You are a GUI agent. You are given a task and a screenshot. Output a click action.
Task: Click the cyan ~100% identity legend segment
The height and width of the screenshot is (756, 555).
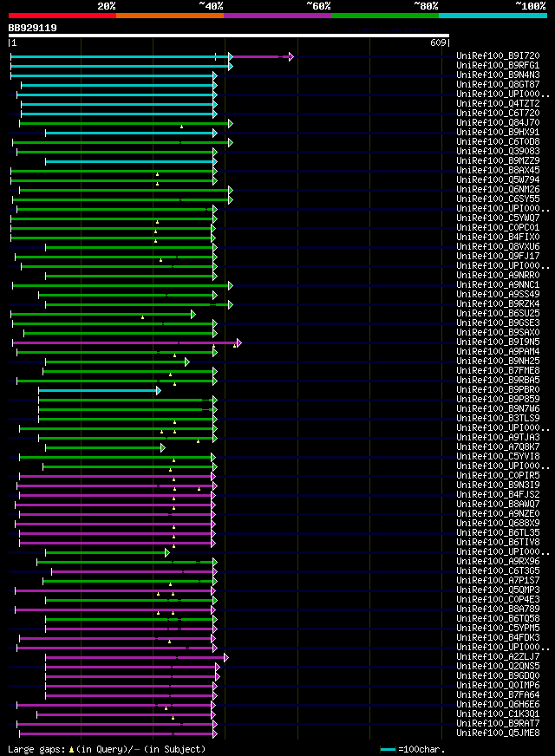[493, 16]
